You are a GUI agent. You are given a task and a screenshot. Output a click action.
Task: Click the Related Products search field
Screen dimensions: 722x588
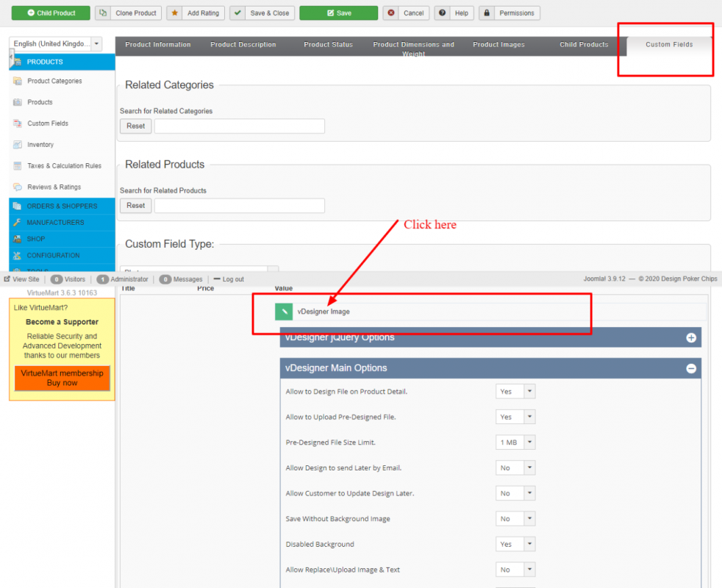pos(240,206)
